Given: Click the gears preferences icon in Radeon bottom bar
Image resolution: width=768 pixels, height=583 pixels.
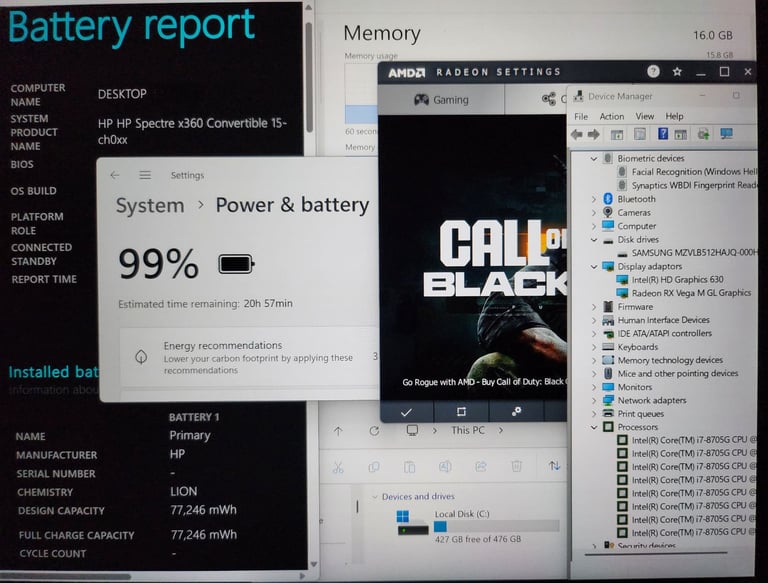Looking at the screenshot, I should [516, 412].
